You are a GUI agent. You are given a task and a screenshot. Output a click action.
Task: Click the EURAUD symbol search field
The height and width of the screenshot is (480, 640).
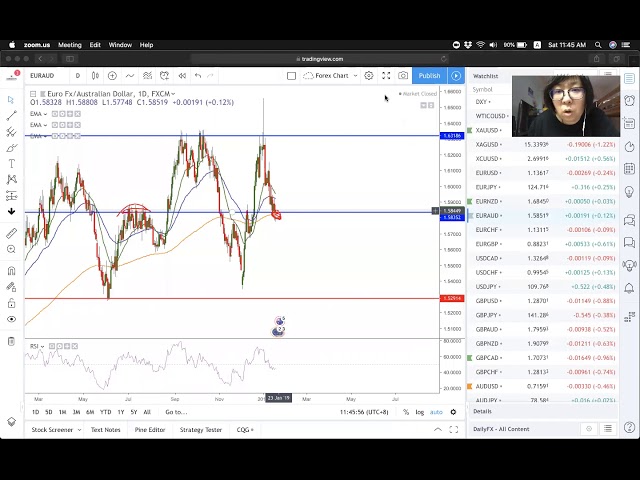(x=44, y=76)
